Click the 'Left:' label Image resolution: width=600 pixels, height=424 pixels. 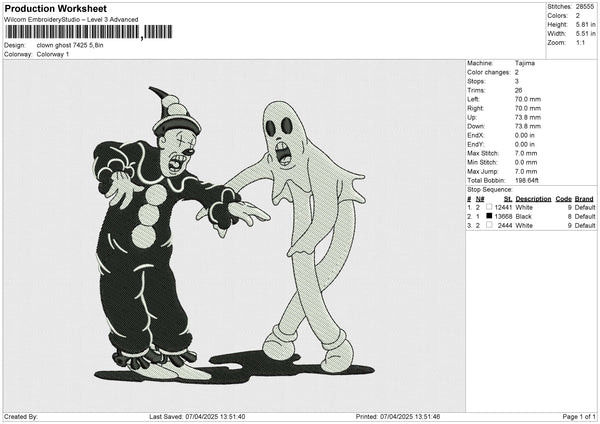point(473,99)
